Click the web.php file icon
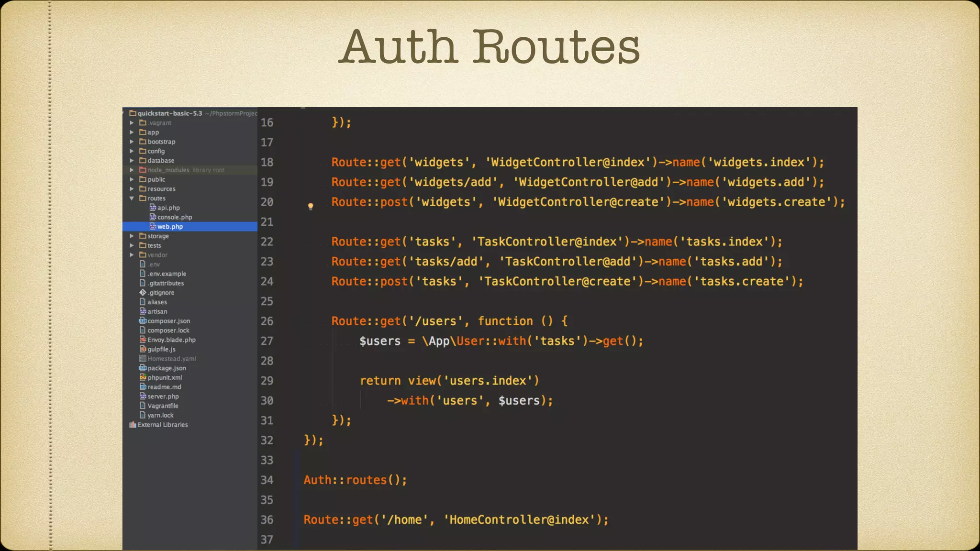 153,226
